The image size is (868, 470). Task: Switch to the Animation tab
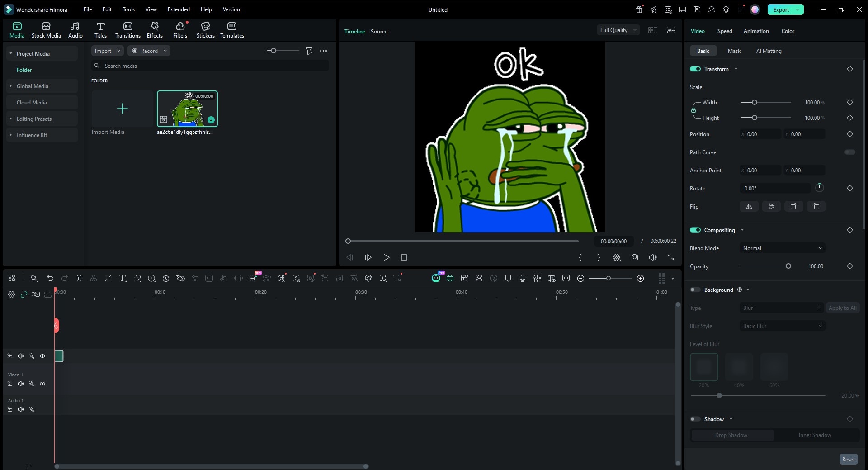click(755, 31)
